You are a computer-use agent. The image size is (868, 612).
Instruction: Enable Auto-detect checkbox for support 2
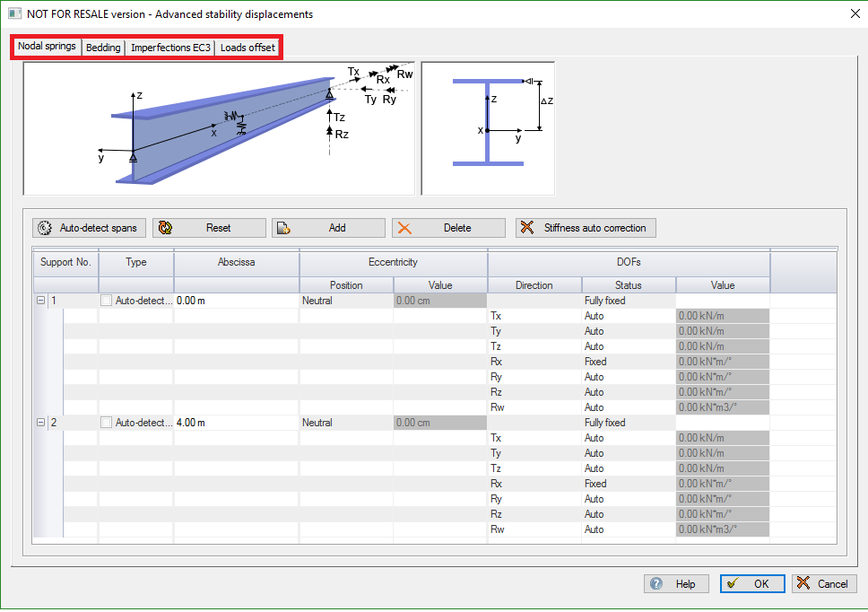[x=108, y=423]
